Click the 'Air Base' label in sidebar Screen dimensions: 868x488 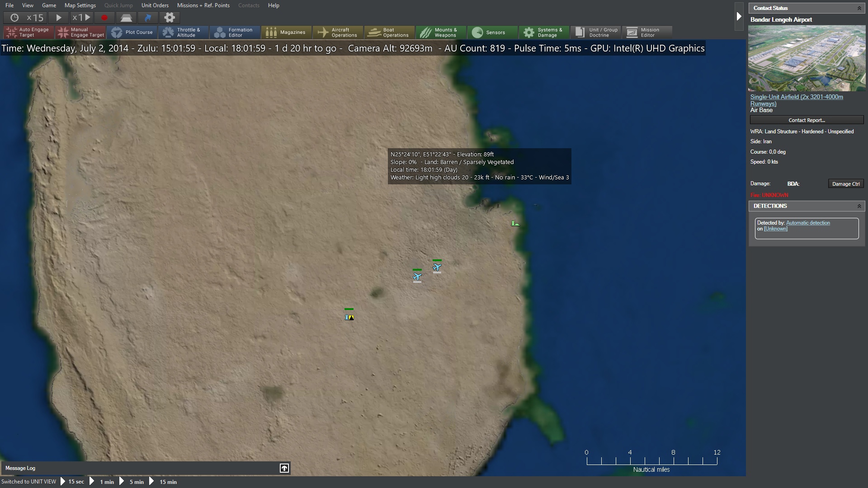761,110
